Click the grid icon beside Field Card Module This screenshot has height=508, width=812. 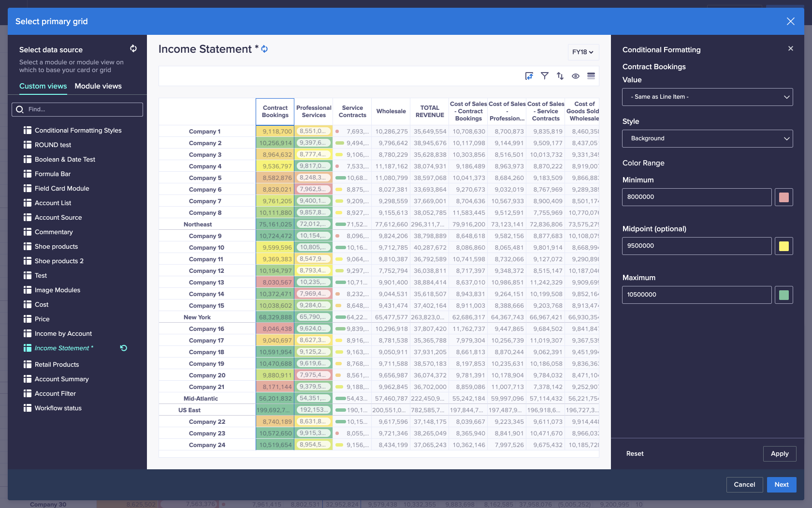coord(28,188)
